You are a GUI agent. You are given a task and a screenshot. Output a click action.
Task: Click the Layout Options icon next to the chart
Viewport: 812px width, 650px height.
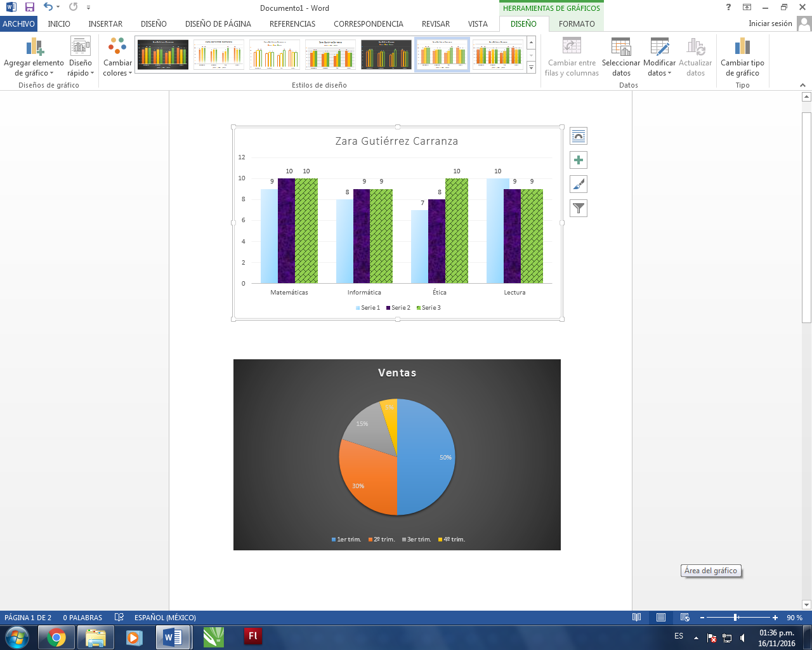point(578,135)
